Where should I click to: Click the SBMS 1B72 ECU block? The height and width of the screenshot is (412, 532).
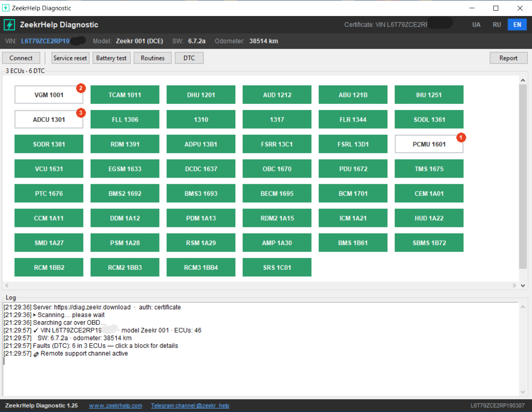click(429, 243)
